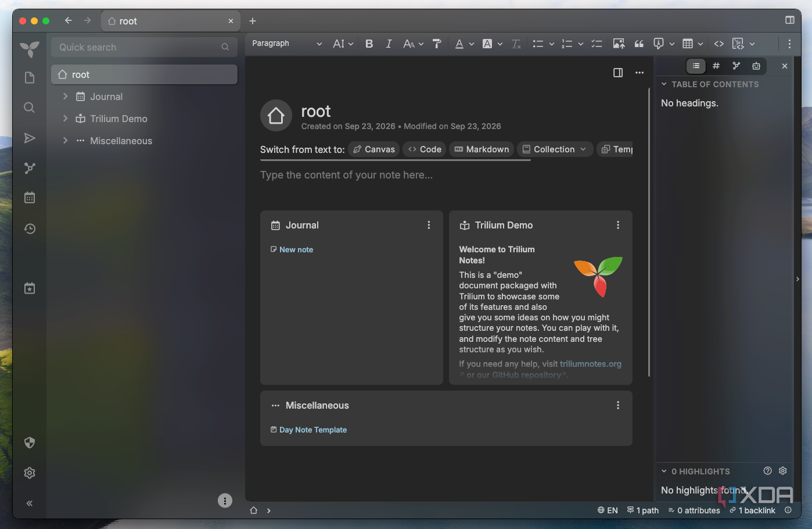Viewport: 812px width, 529px height.
Task: Open the Trilium global menu logo
Action: click(x=30, y=49)
